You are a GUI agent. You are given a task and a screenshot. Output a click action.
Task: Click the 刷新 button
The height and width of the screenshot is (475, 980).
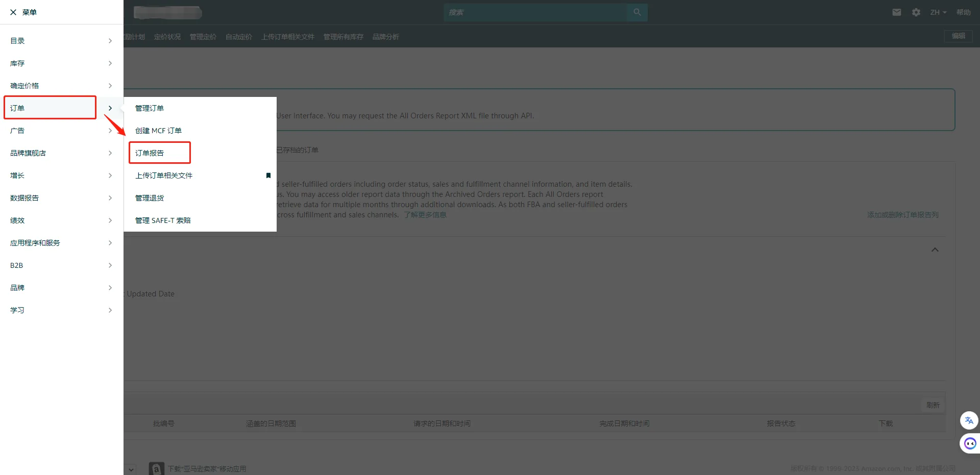[x=933, y=405]
